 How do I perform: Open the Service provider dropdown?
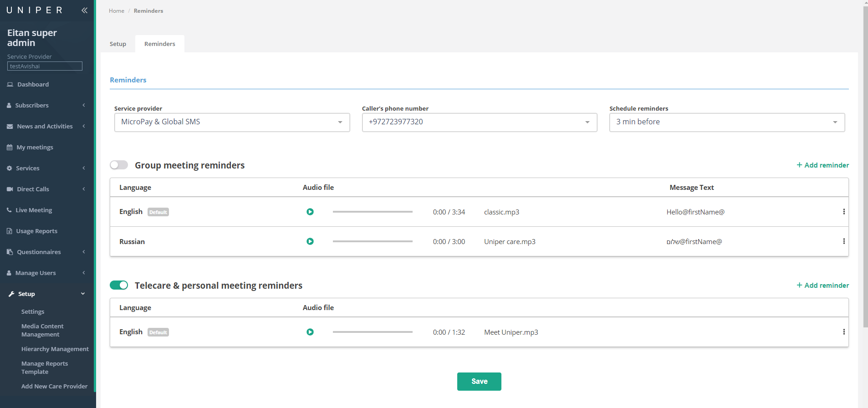tap(232, 122)
